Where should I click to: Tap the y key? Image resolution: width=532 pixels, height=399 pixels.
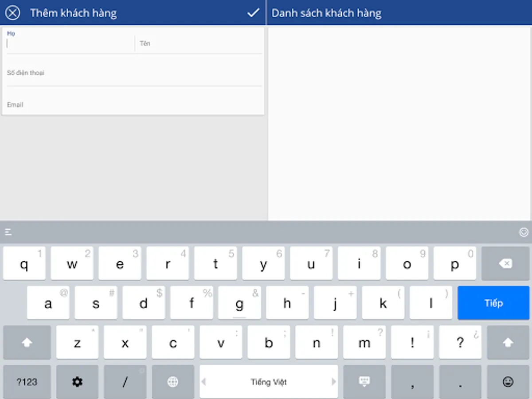coord(263,264)
